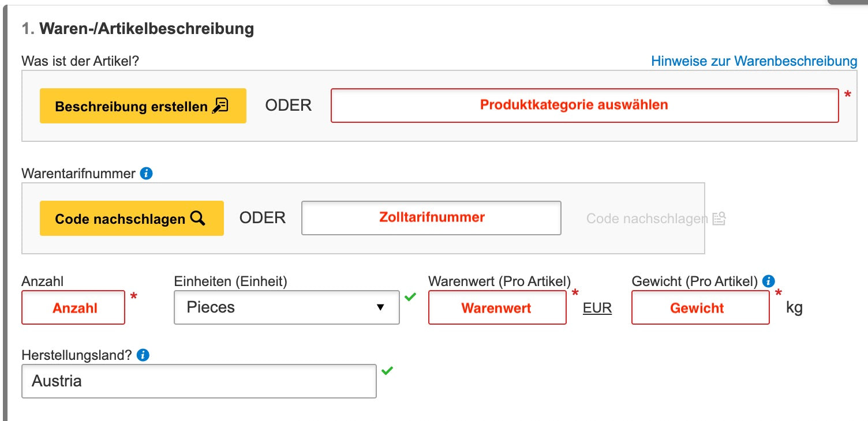Screen dimensions: 868x421
Task: Click the underlined EUR currency link
Action: [597, 308]
